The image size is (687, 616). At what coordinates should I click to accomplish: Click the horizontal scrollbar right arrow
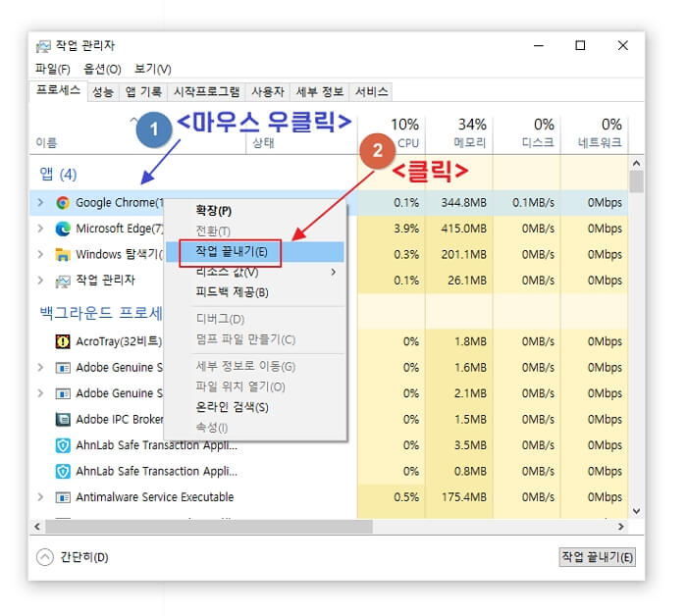[x=621, y=527]
